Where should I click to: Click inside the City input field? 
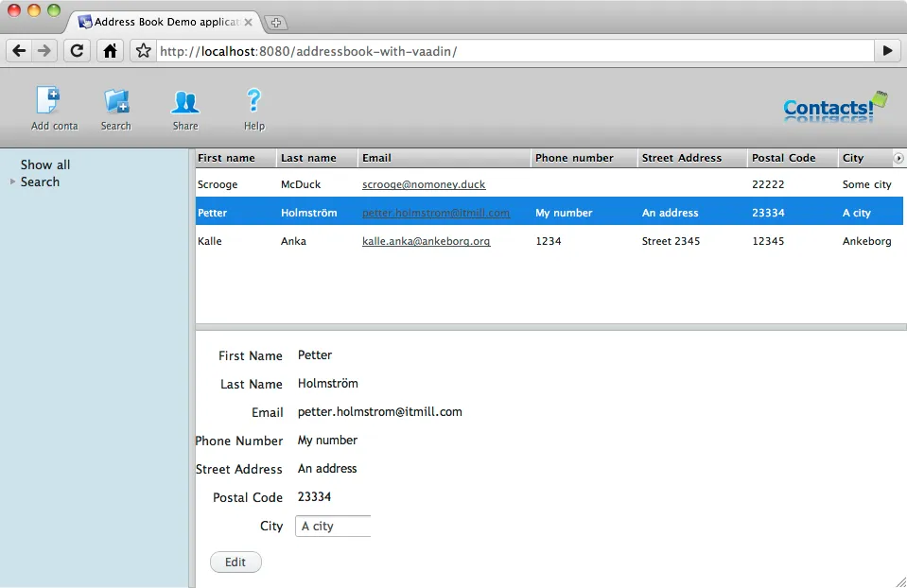point(331,527)
